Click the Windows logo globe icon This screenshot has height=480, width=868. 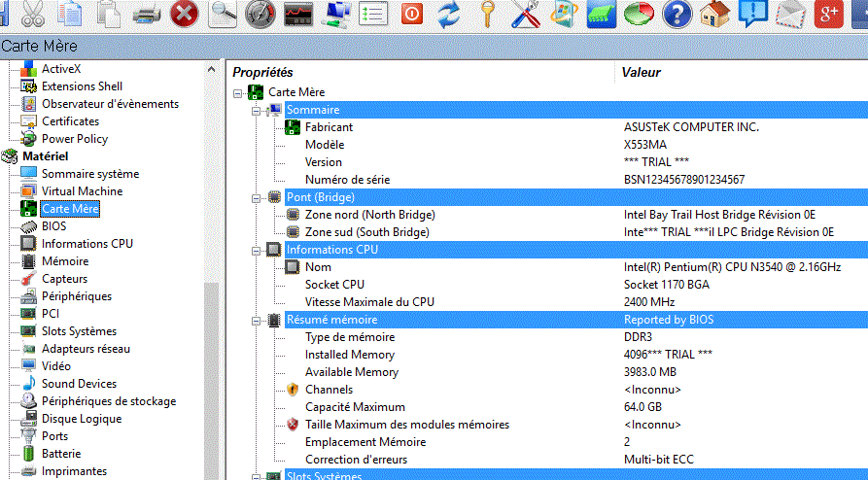tap(564, 14)
